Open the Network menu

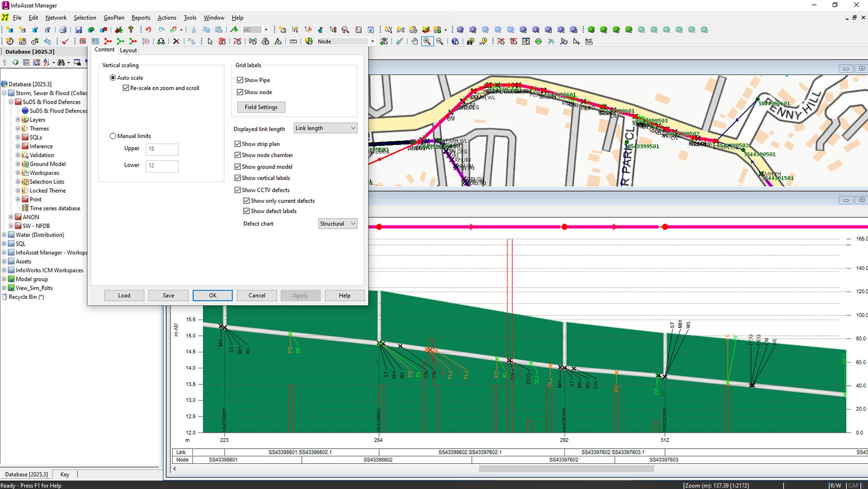56,18
